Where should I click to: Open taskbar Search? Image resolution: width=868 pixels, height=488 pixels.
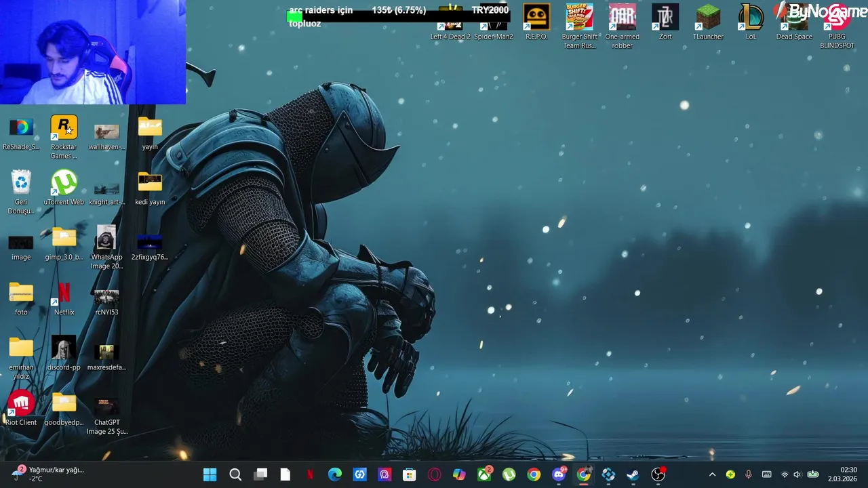coord(235,474)
